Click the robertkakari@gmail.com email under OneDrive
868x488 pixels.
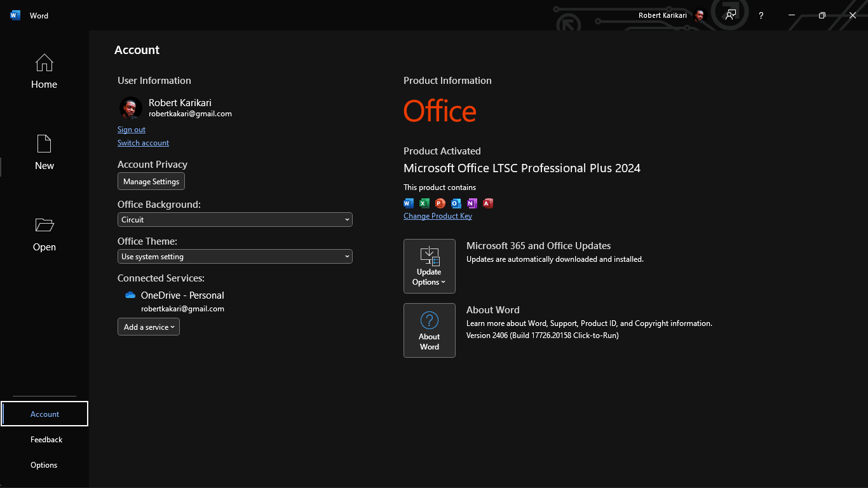click(x=182, y=309)
